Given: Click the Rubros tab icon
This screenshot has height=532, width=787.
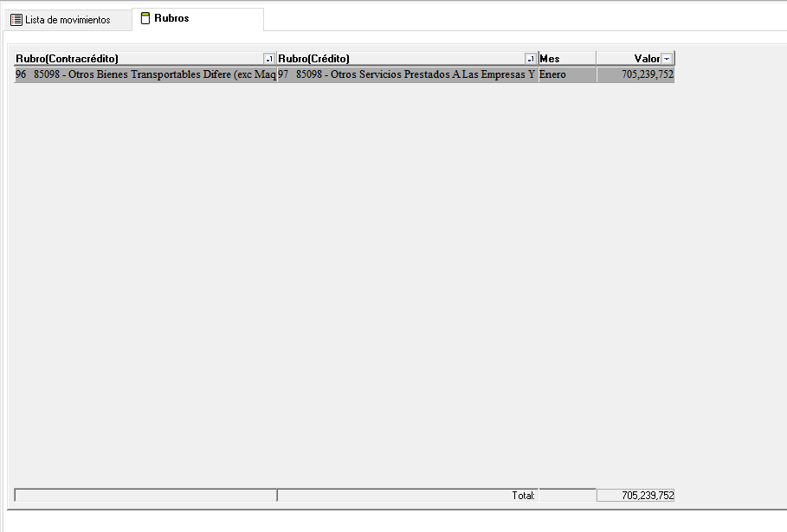Looking at the screenshot, I should click(x=145, y=18).
